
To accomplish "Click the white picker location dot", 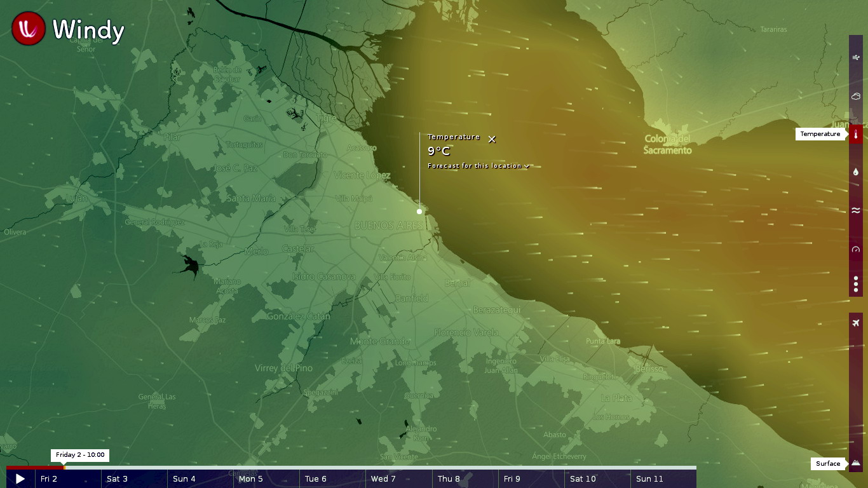I will [419, 212].
